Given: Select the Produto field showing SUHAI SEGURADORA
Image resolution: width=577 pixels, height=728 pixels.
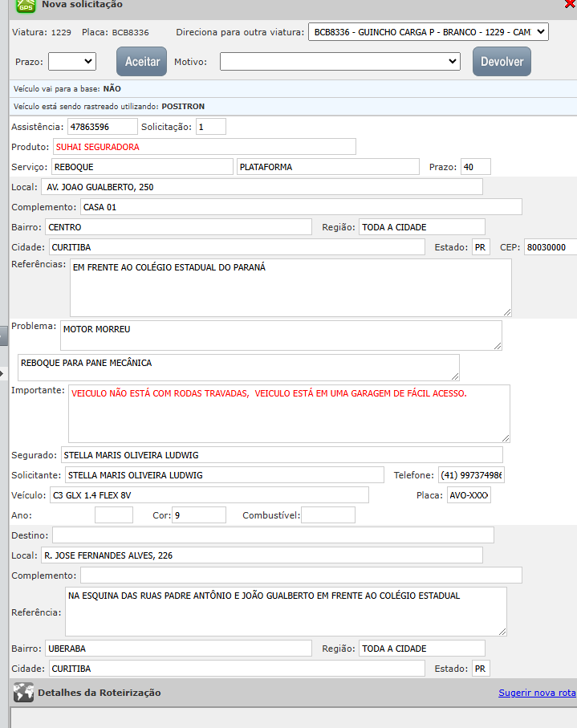Looking at the screenshot, I should [x=204, y=147].
